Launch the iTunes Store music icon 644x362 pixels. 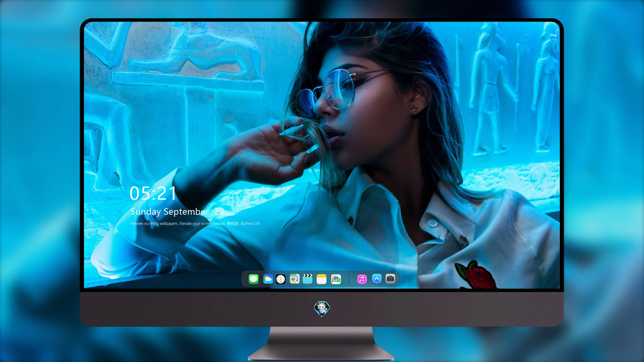[362, 279]
